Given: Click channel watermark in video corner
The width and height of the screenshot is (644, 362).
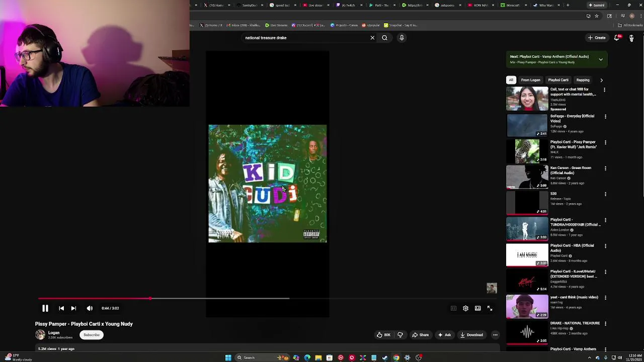Looking at the screenshot, I should point(492,288).
